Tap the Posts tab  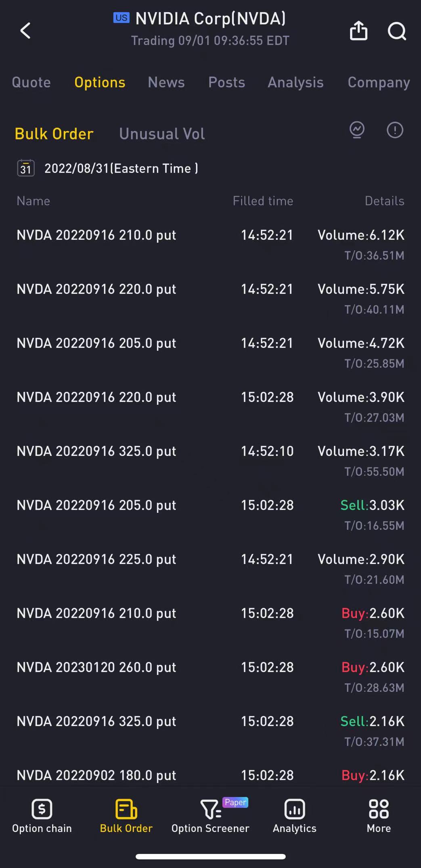point(226,82)
